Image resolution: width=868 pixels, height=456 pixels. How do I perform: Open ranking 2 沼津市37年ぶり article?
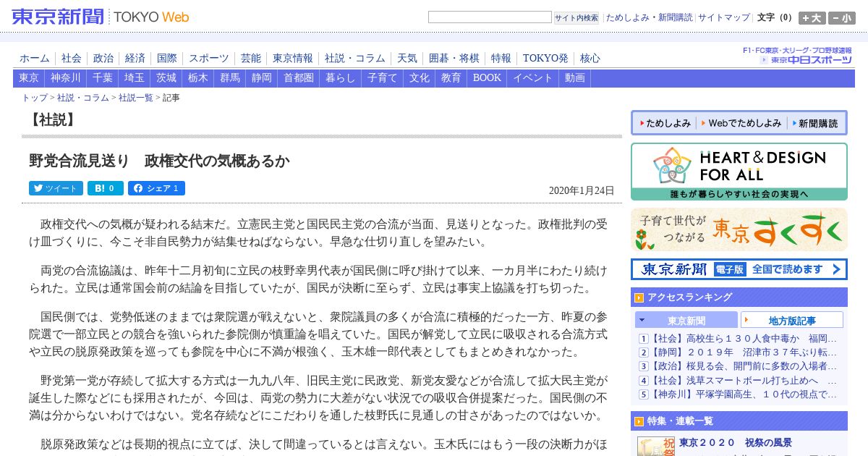[744, 352]
